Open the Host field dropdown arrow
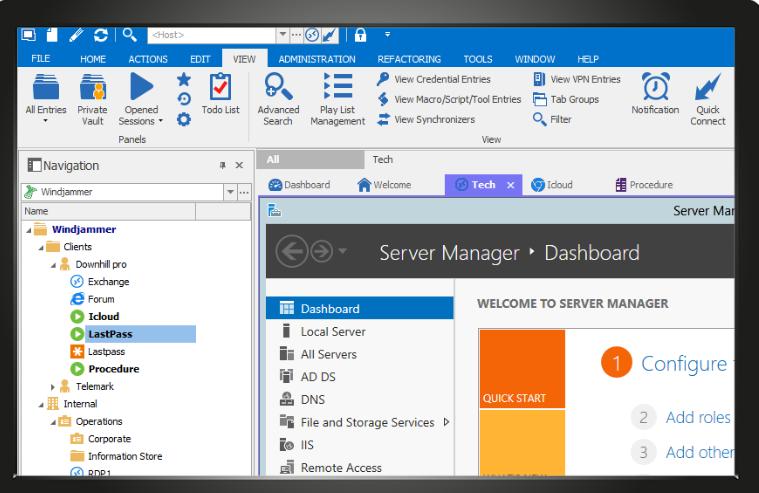The image size is (759, 493). pyautogui.click(x=282, y=35)
